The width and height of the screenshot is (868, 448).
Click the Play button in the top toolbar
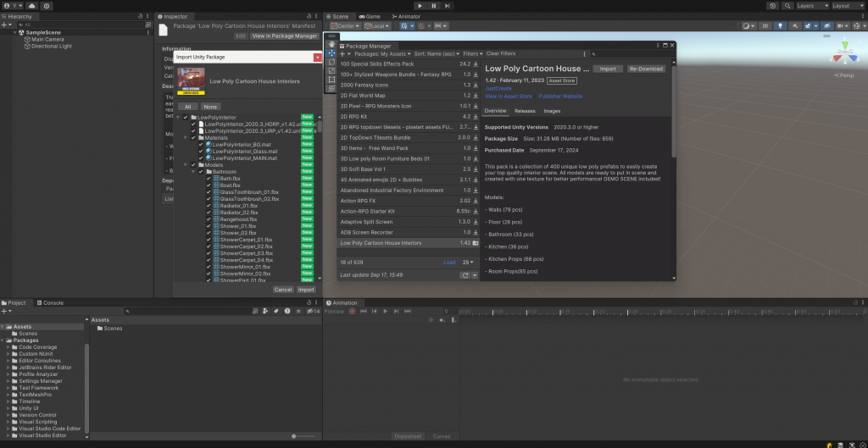pos(420,6)
